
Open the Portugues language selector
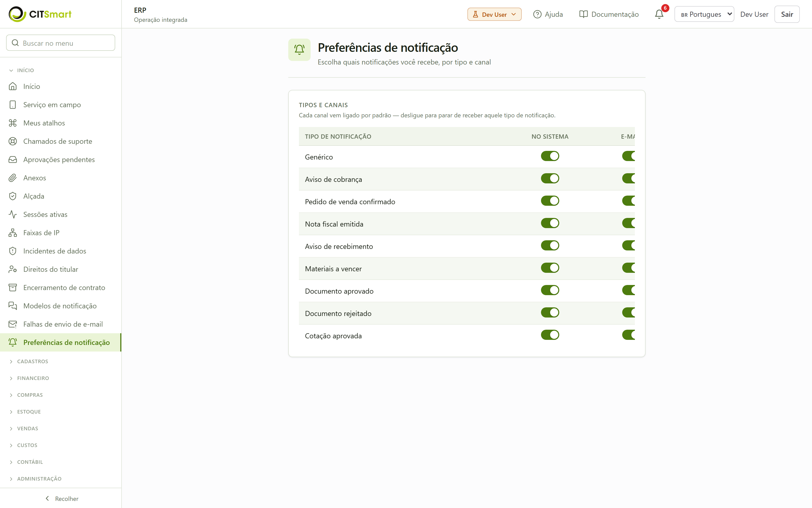tap(704, 14)
